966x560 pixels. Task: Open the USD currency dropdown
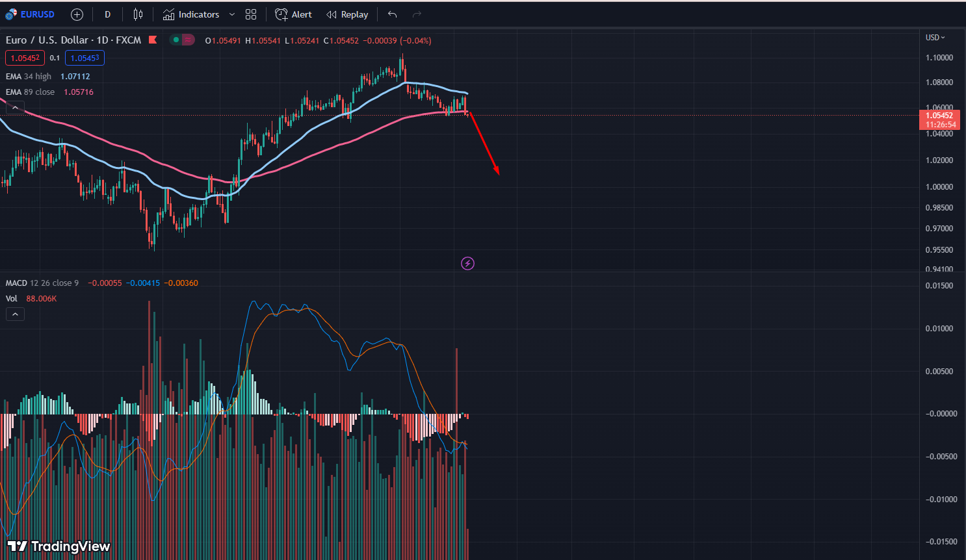[932, 37]
